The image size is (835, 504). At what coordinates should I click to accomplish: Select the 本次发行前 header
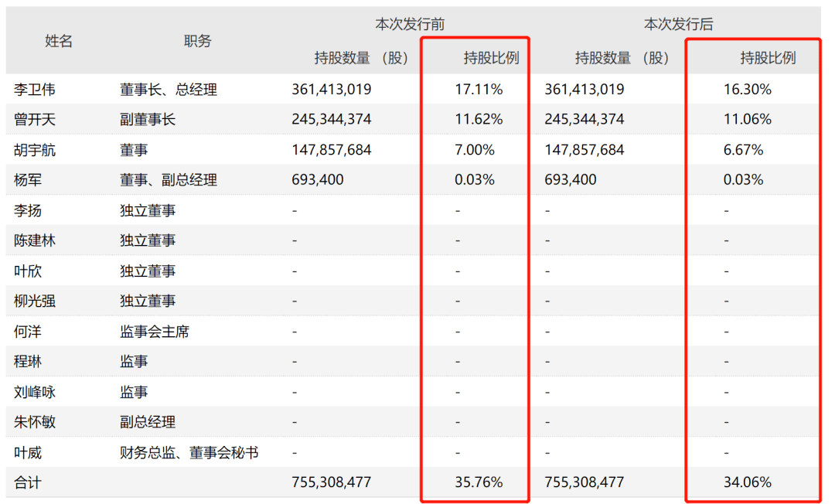(411, 23)
